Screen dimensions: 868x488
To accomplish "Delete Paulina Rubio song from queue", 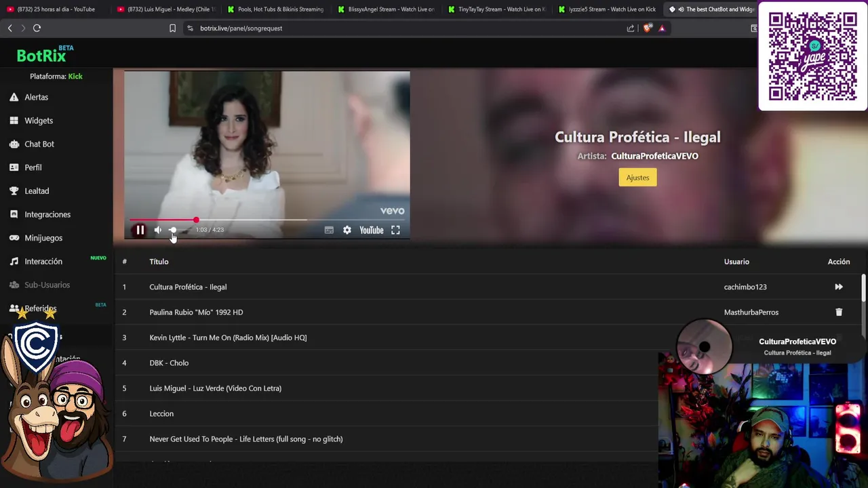I will 839,312.
